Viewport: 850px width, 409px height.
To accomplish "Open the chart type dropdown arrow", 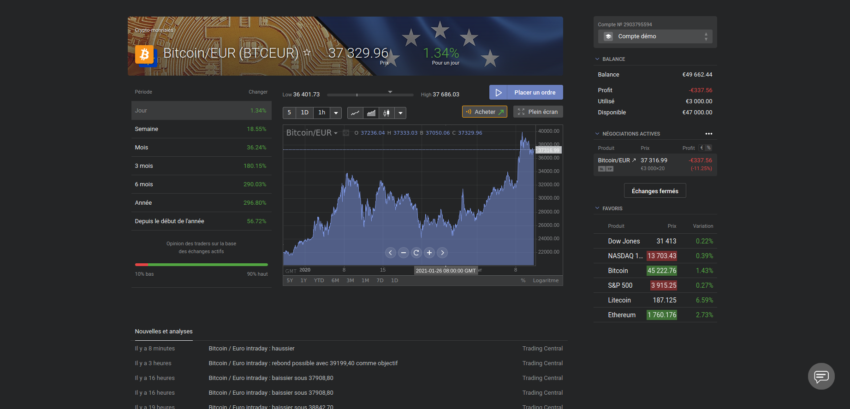I will (401, 113).
